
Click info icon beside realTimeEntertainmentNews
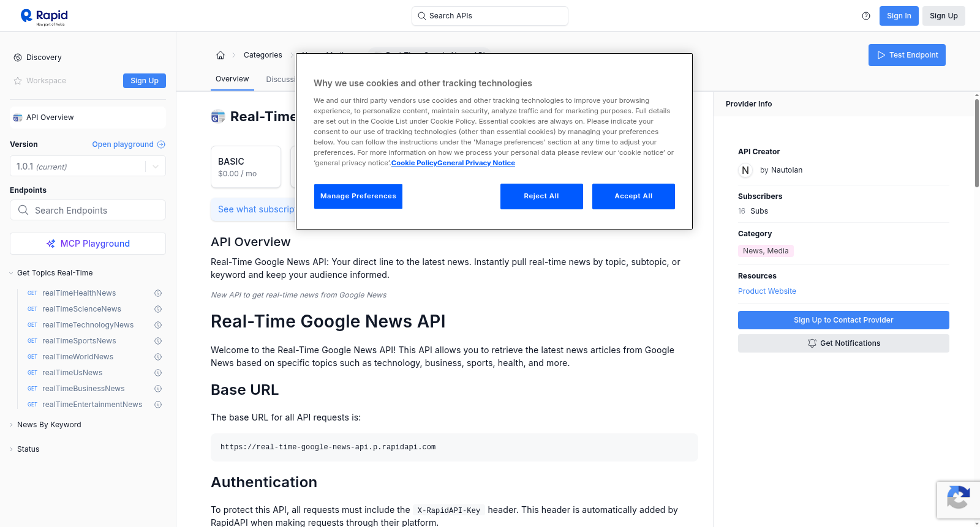pos(158,405)
